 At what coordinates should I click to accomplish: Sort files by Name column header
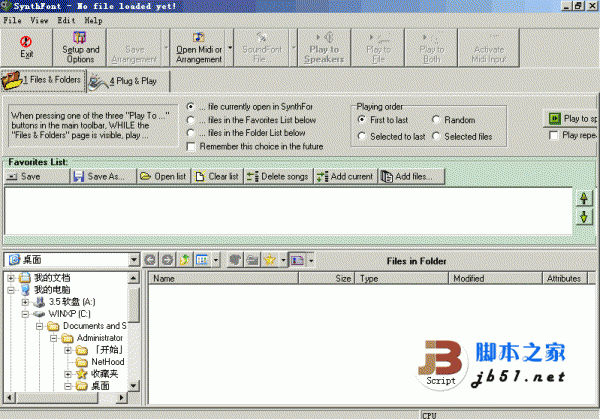(223, 279)
